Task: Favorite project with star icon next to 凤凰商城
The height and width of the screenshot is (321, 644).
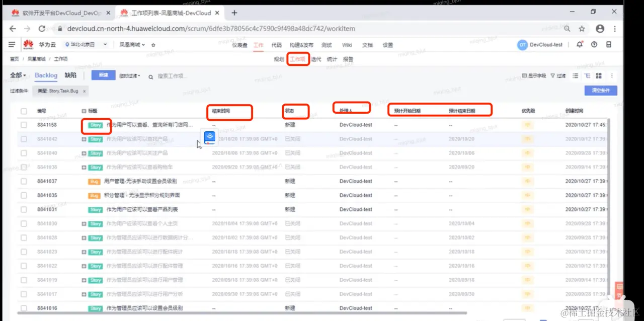Action: 153,45
